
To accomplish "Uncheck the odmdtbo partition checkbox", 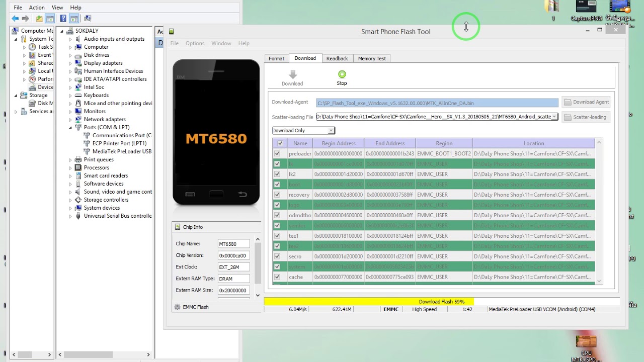I will pyautogui.click(x=277, y=215).
